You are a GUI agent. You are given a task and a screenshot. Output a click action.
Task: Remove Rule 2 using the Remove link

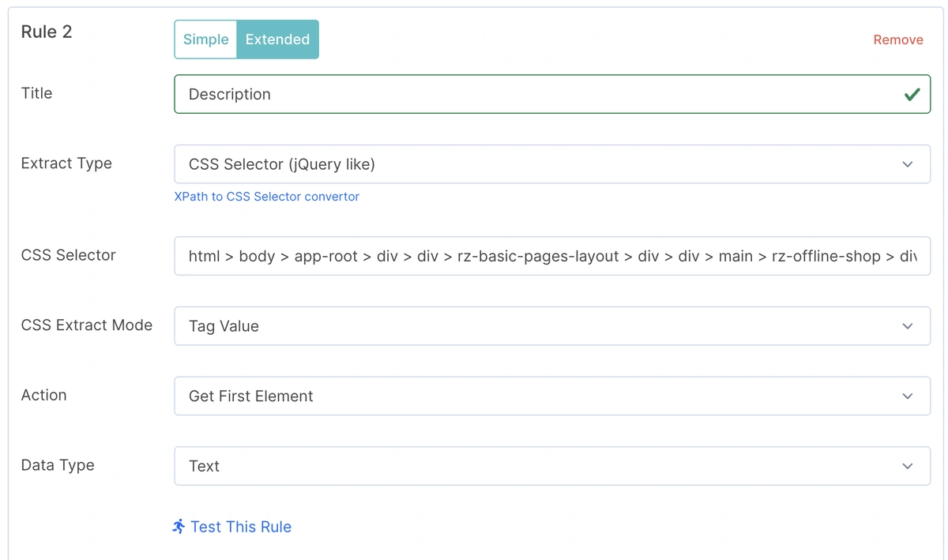897,39
